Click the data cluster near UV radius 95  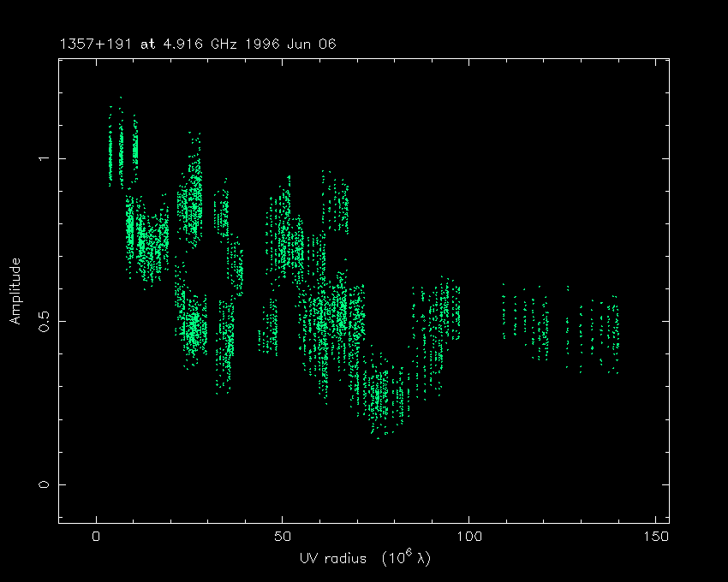point(447,310)
